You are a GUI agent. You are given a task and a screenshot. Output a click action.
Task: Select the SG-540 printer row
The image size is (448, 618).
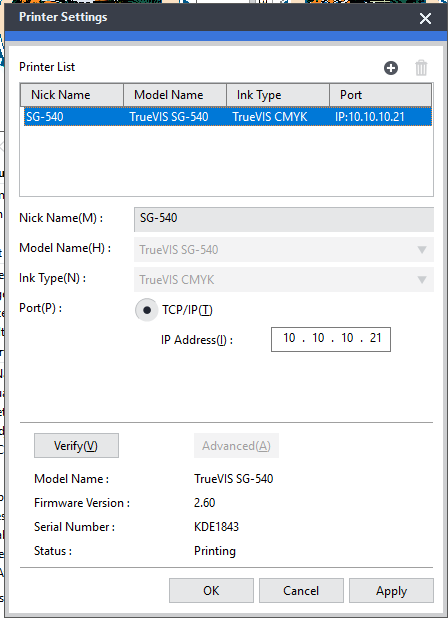tap(228, 117)
